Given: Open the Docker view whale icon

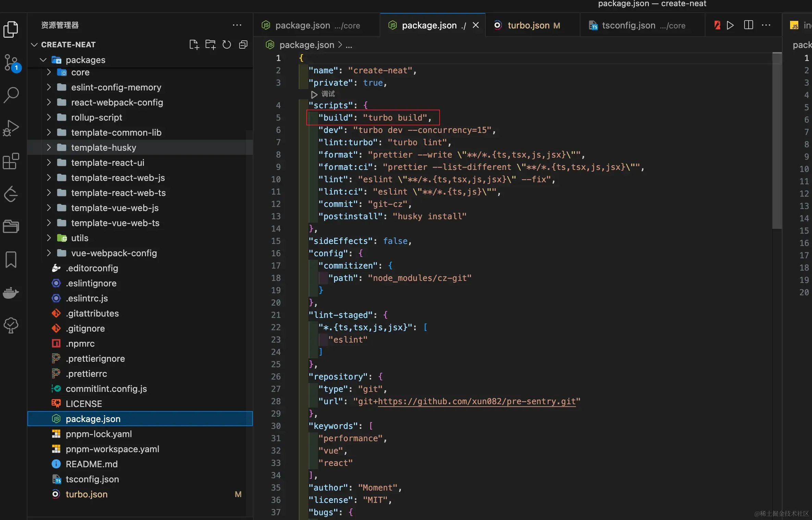Looking at the screenshot, I should [x=11, y=293].
